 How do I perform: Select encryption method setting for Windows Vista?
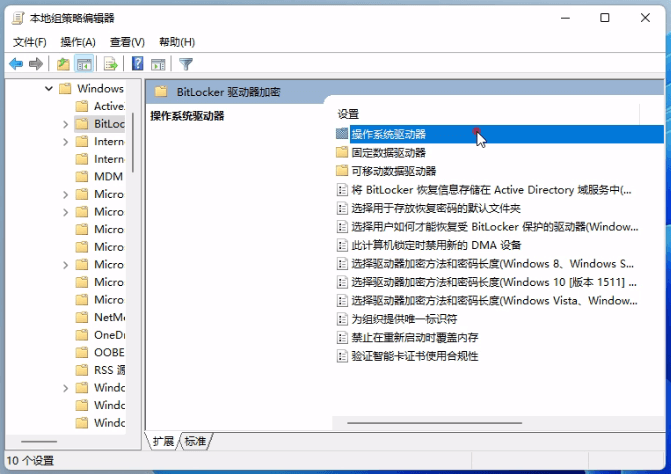(494, 301)
